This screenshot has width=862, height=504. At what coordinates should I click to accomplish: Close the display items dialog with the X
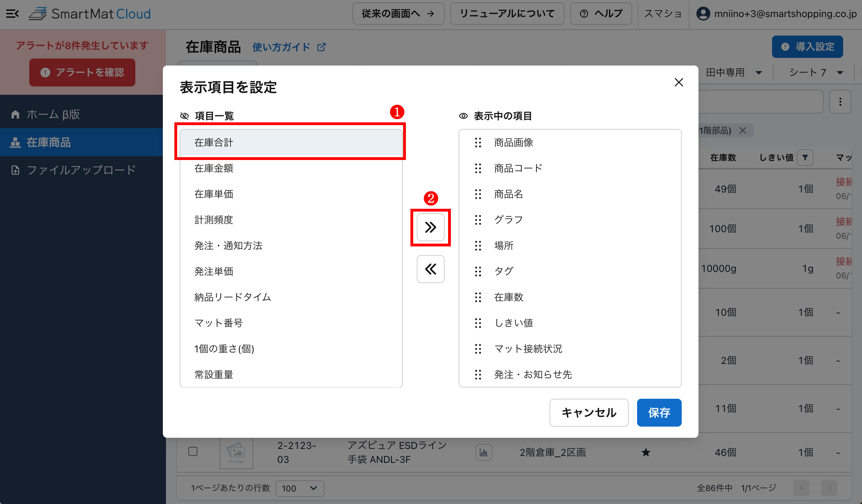tap(679, 82)
